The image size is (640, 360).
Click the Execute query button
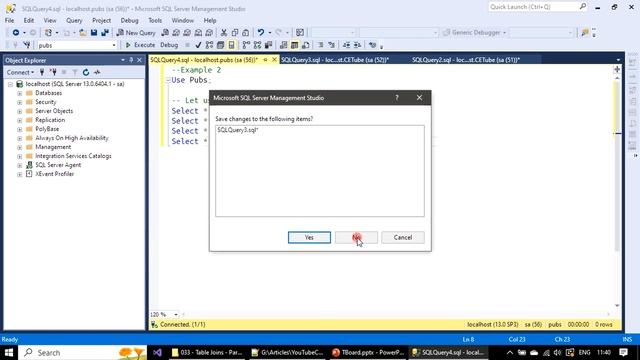click(x=140, y=45)
